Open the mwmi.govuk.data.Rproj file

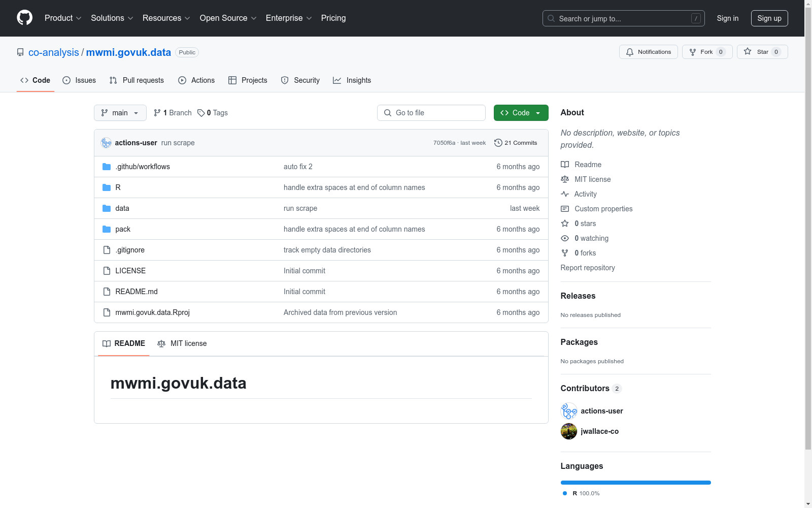point(153,312)
